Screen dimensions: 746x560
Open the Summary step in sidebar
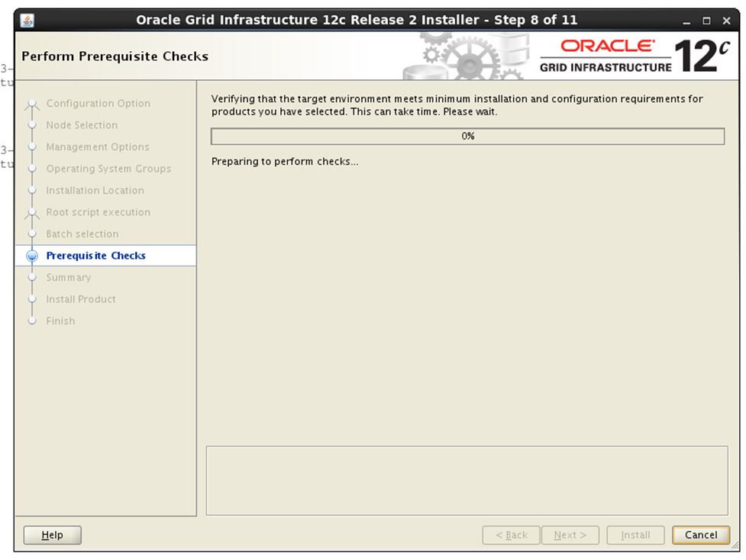coord(68,278)
